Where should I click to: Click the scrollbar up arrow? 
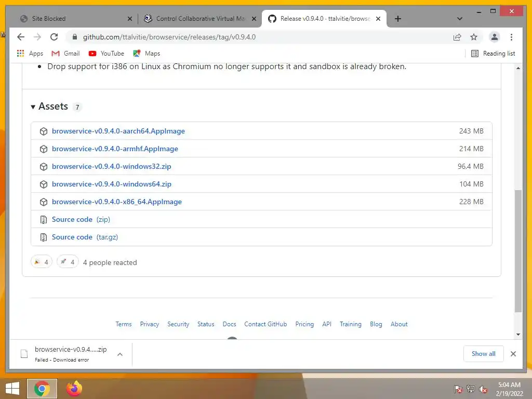518,68
